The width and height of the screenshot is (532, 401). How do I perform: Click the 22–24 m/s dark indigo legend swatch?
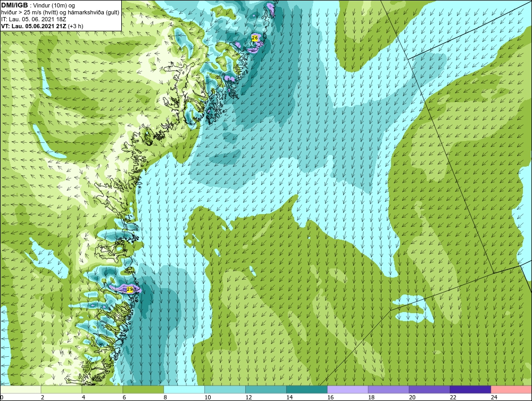point(470,389)
